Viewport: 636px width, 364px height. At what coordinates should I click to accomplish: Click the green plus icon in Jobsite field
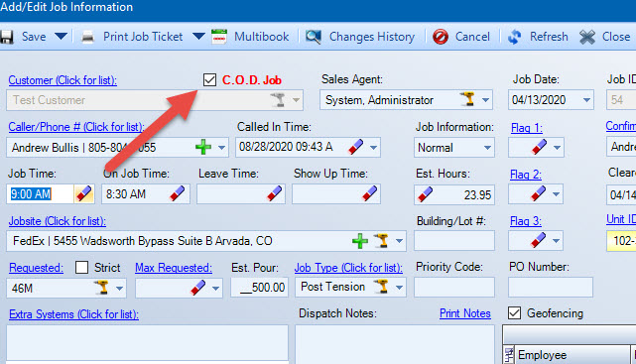pos(360,241)
